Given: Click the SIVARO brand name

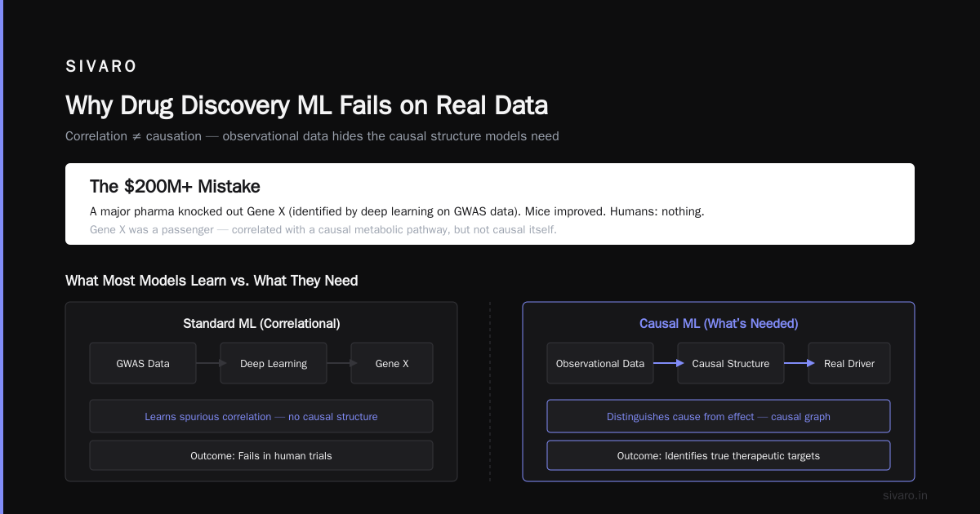Looking at the screenshot, I should [101, 67].
